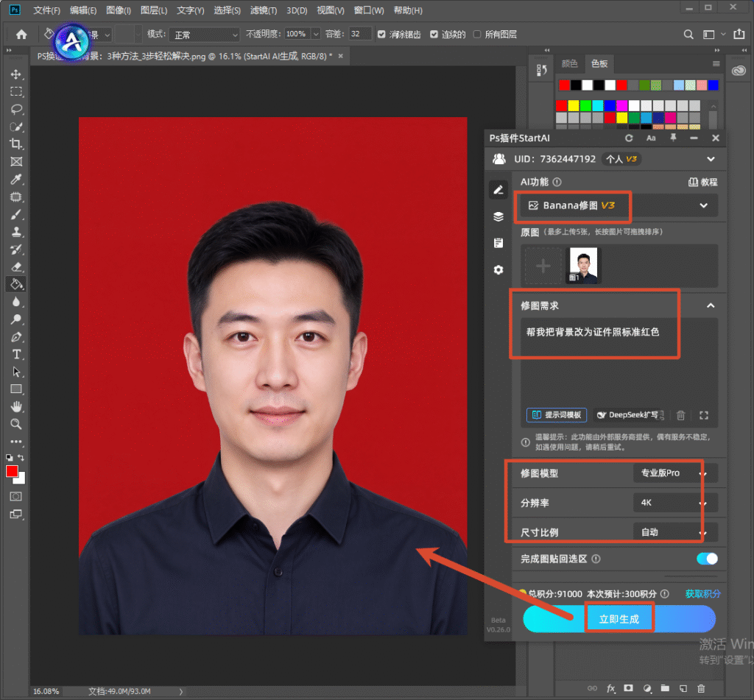
Task: Pick the cyan swatch in Swatches panel
Action: click(598, 105)
